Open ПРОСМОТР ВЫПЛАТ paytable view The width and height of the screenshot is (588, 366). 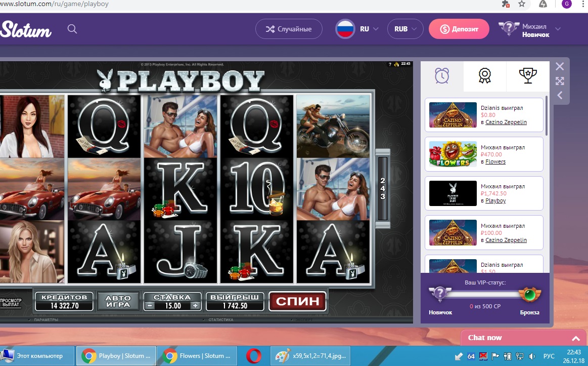point(11,303)
